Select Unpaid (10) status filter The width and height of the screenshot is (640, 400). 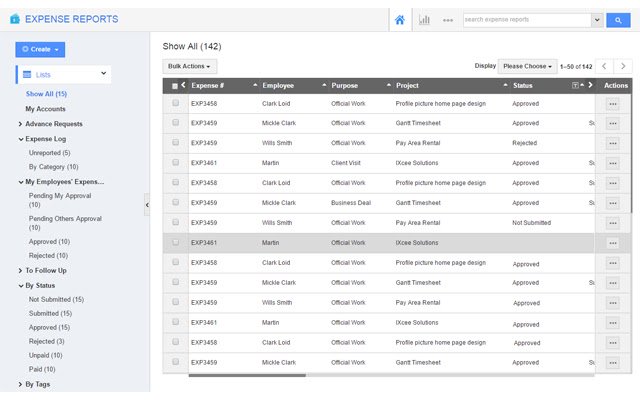(45, 355)
